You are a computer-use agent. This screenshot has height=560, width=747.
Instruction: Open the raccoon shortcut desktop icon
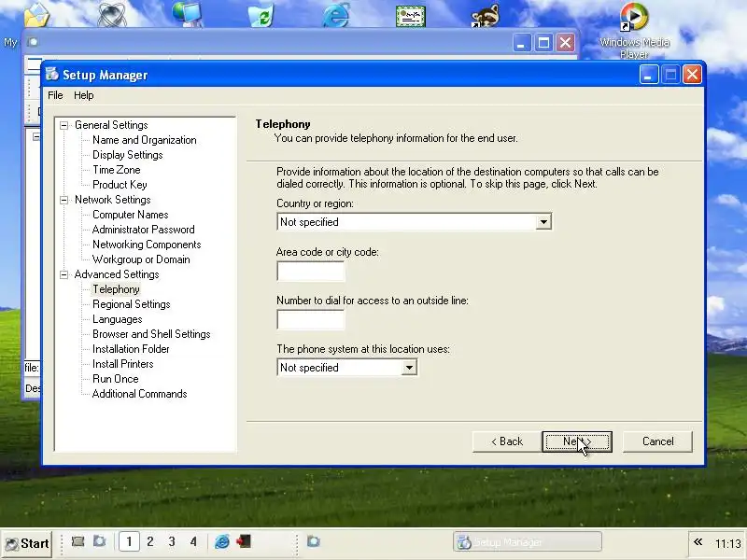click(x=485, y=15)
